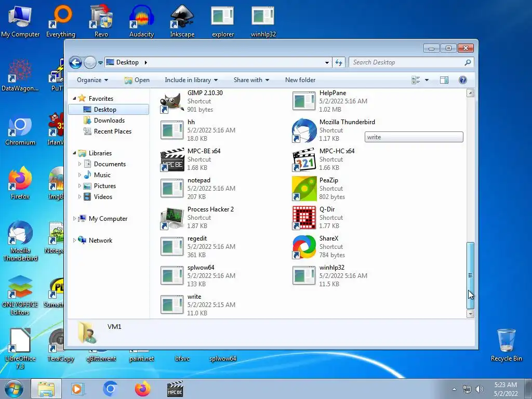The width and height of the screenshot is (532, 399).
Task: Select the regedit file icon
Action: click(172, 247)
